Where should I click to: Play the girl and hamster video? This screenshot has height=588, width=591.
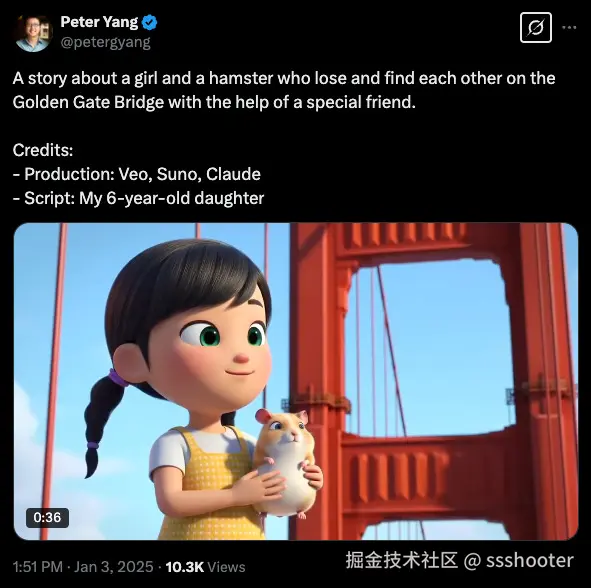coord(296,381)
